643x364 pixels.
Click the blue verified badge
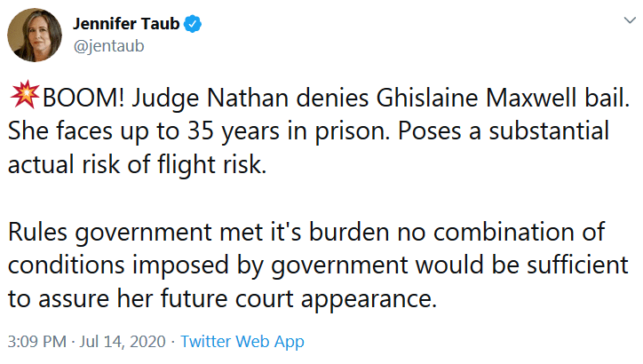coord(192,26)
